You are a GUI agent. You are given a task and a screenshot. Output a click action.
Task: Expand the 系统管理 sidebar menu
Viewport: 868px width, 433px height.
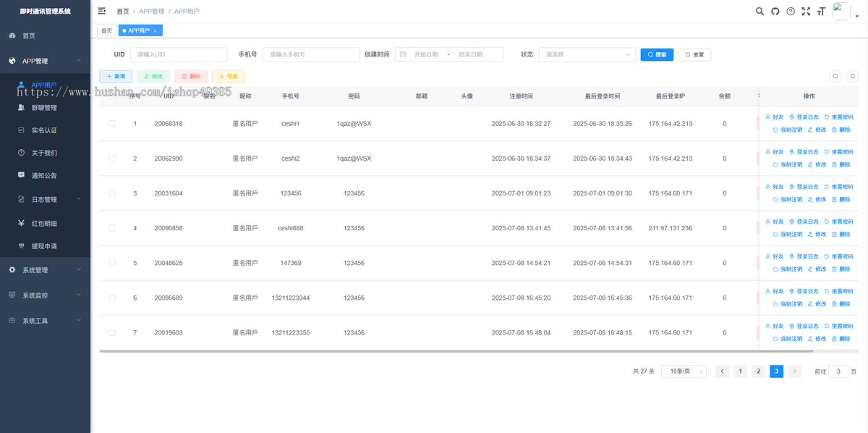[45, 270]
